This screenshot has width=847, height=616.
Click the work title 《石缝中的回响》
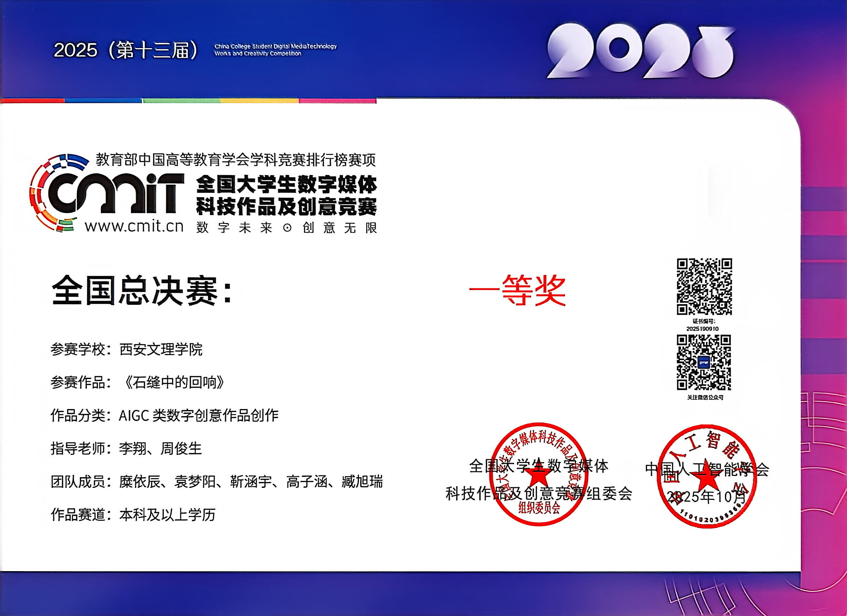174,383
